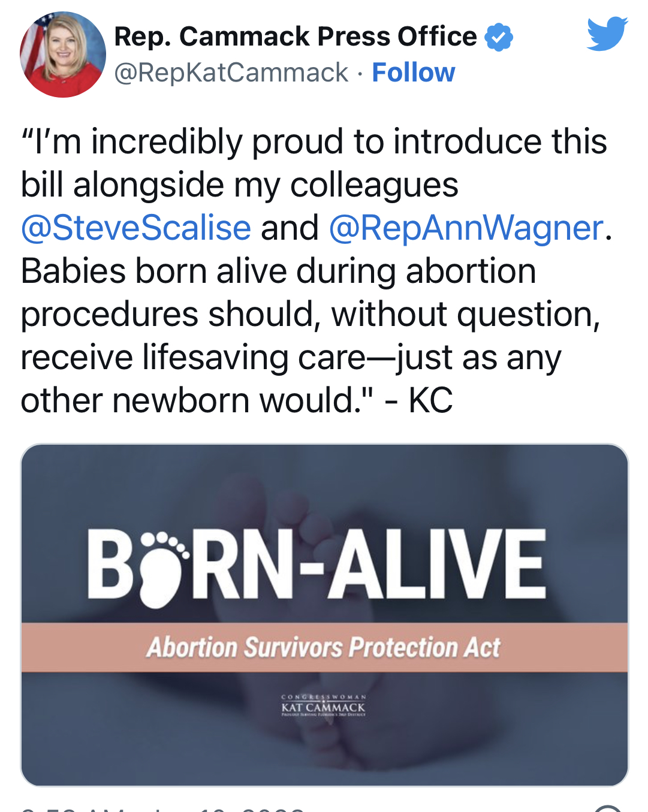Viewport: 648px width, 812px height.
Task: Click the "receive lifesaving care" line
Action: [291, 357]
